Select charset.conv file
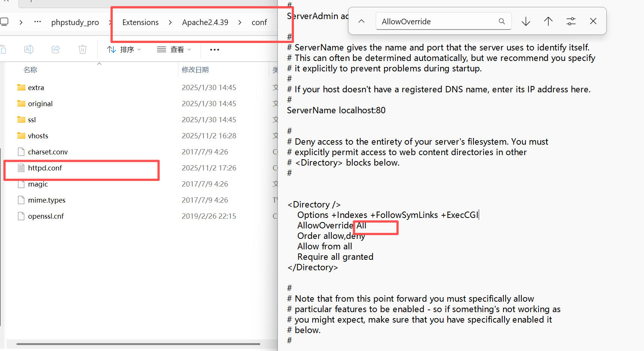Viewport: 644px width, 351px height. point(48,152)
